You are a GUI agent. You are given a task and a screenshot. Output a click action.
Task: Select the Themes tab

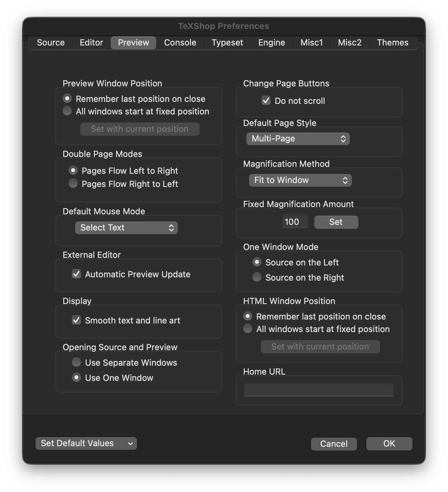[x=392, y=43]
